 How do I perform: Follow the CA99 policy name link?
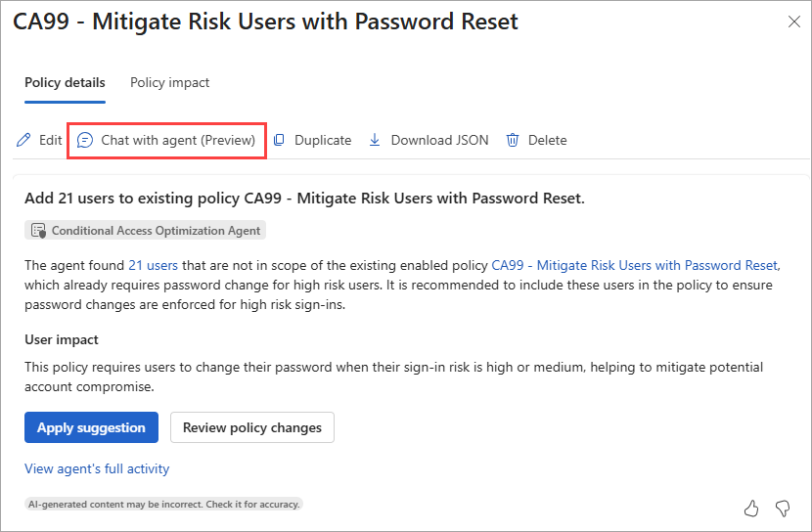(634, 265)
